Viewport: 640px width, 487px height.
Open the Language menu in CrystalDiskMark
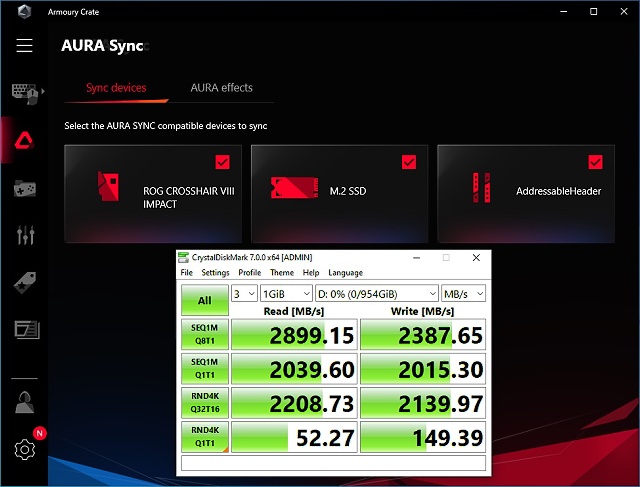pos(345,272)
